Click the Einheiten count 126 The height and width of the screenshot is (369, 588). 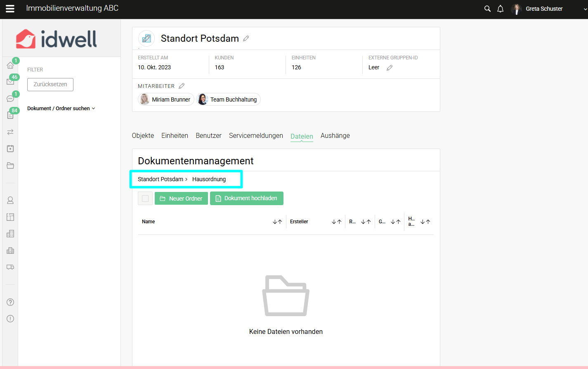point(296,67)
